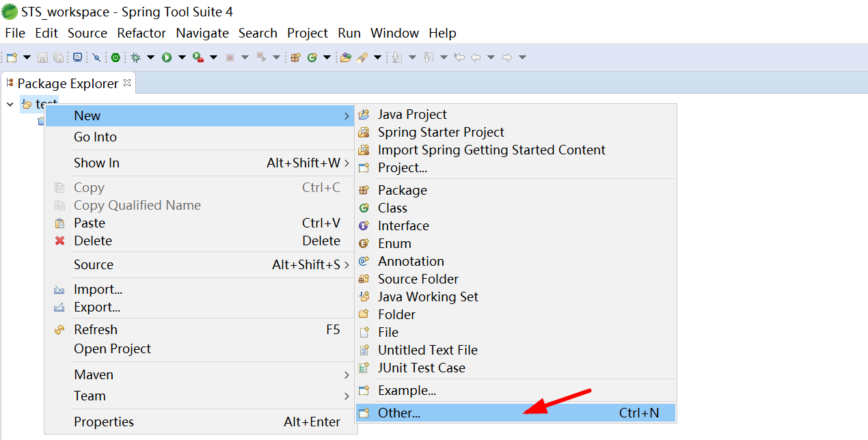Select Untitled Text File in New submenu
868x440 pixels.
pyautogui.click(x=515, y=350)
